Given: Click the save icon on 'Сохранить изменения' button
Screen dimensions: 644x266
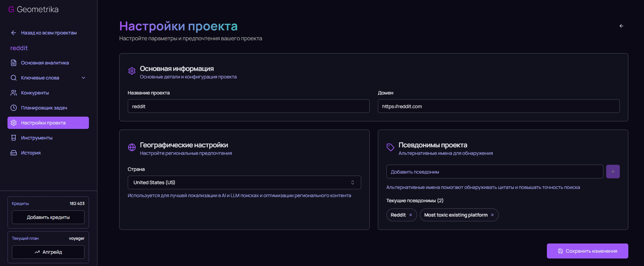Looking at the screenshot, I should pyautogui.click(x=561, y=251).
